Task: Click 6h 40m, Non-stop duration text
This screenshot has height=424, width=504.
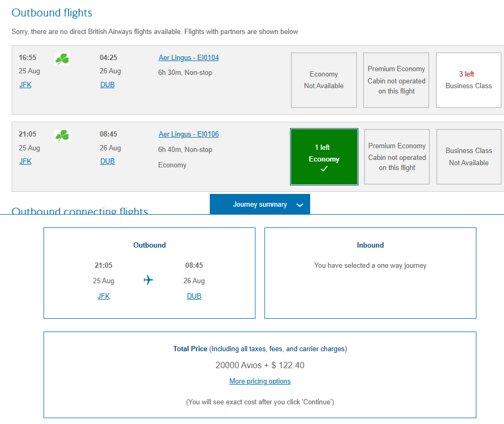Action: point(185,149)
